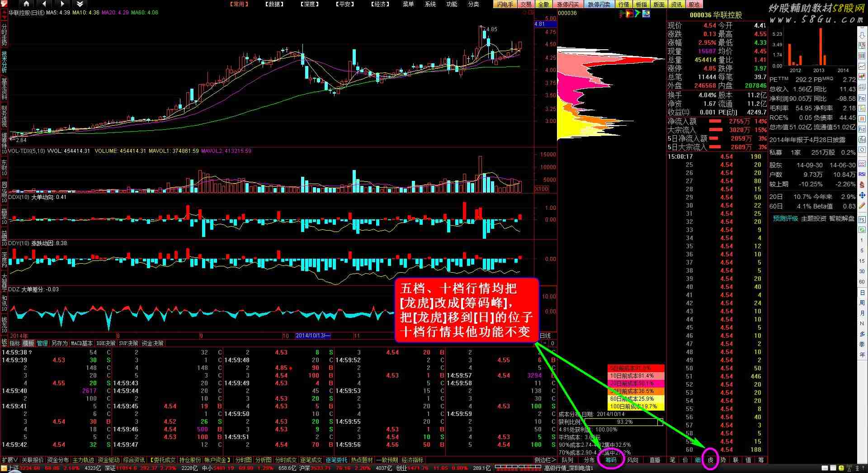Click the blue chart icon above chip chart
Image resolution: width=868 pixels, height=473 pixels.
646,14
